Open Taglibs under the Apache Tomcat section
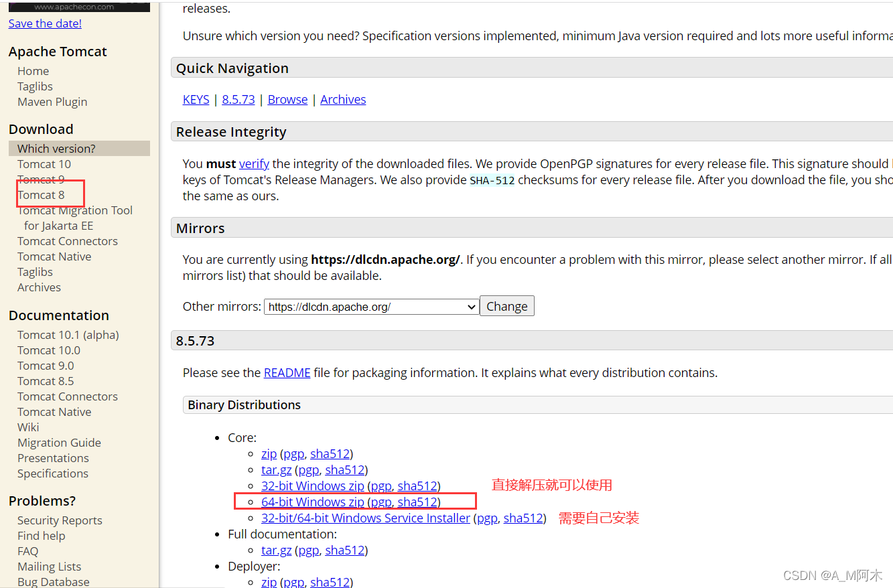The image size is (893, 588). 35,86
